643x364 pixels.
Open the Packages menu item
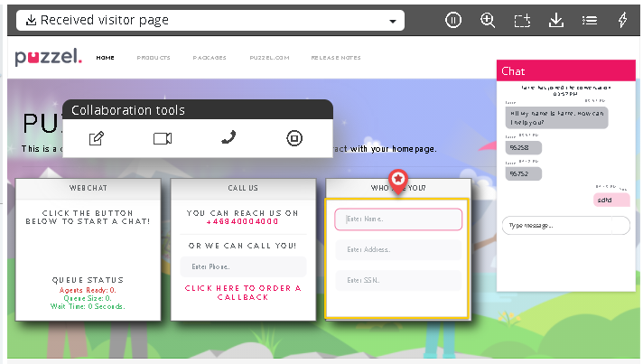click(x=210, y=58)
